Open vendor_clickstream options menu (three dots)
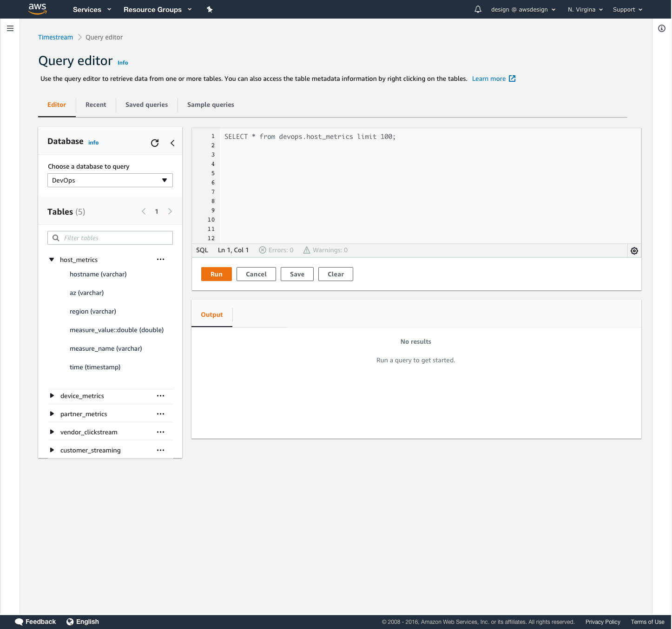Screen dimensions: 672x629 [x=161, y=432]
